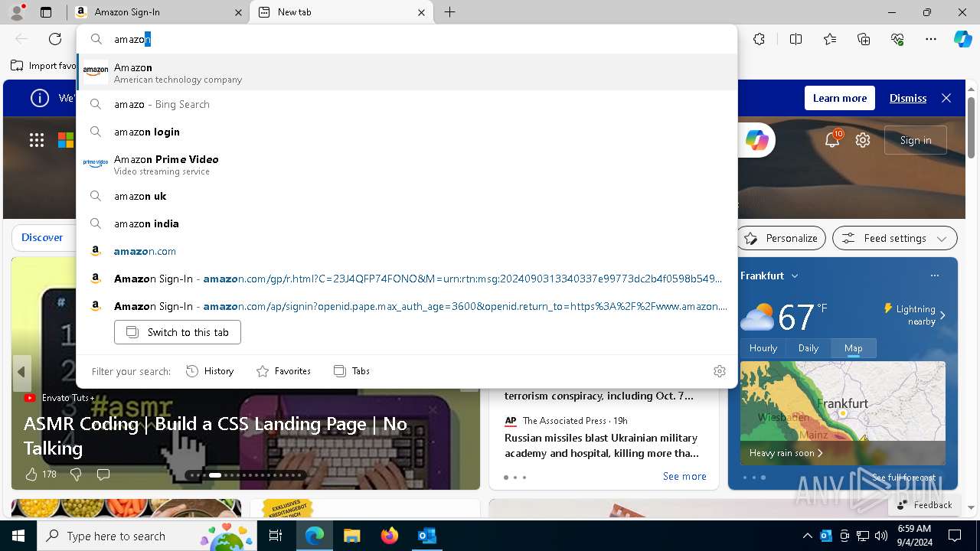Select the New tab browser tab
Viewport: 980px width, 551px height.
click(341, 12)
